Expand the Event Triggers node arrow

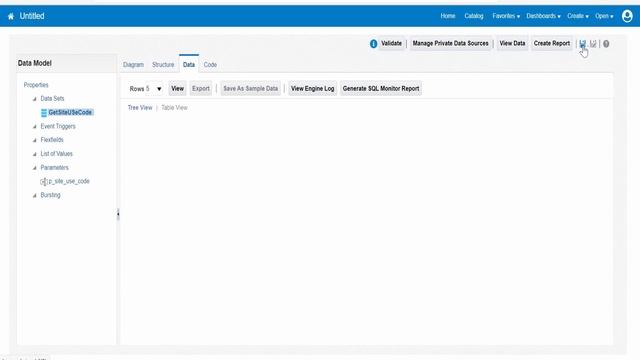point(35,127)
